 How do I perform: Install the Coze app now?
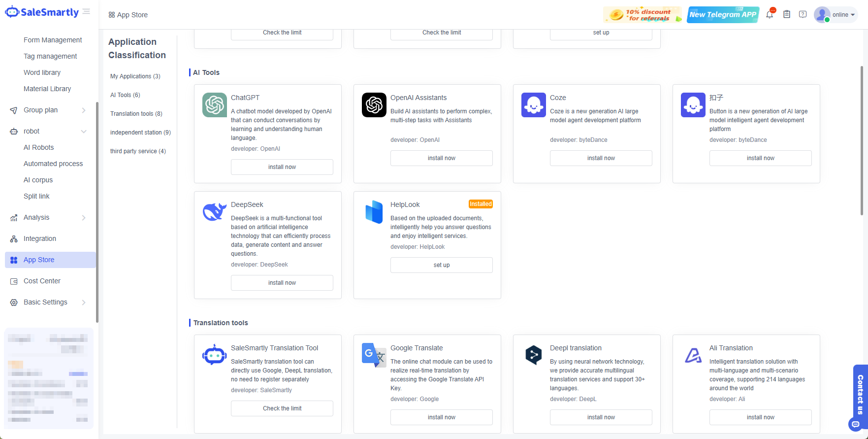click(601, 158)
